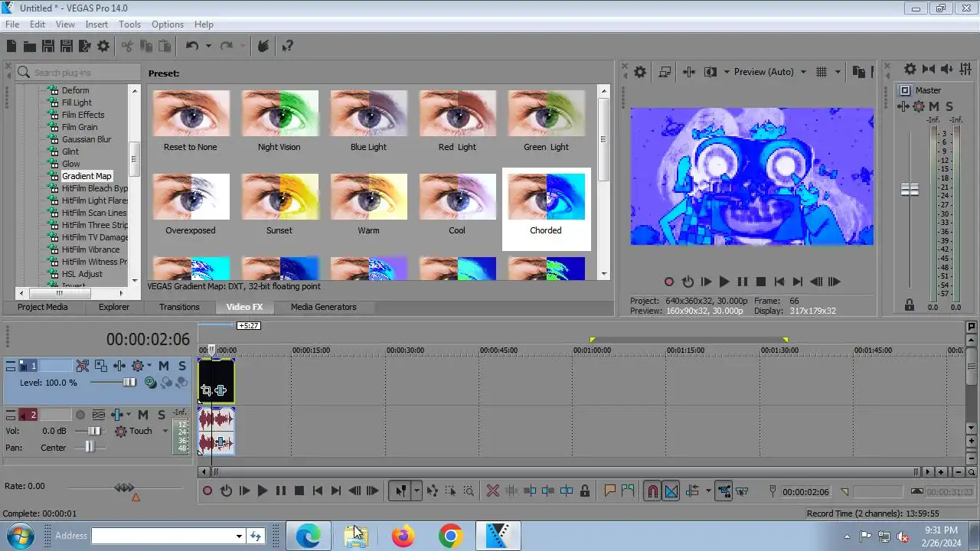Click Split Screen View icon in preview
This screenshot has width=980, height=551.
point(710,72)
